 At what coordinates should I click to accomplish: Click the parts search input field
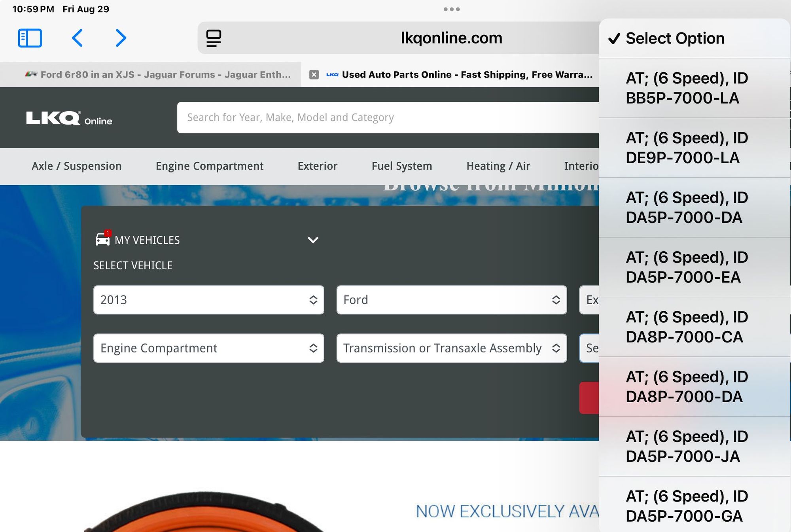click(388, 117)
